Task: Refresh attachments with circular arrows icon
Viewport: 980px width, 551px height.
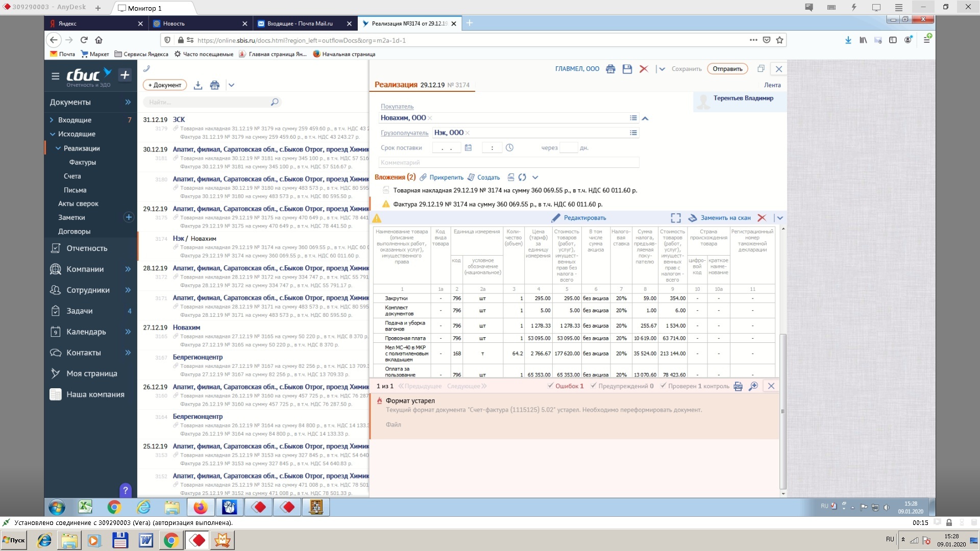Action: [x=522, y=178]
